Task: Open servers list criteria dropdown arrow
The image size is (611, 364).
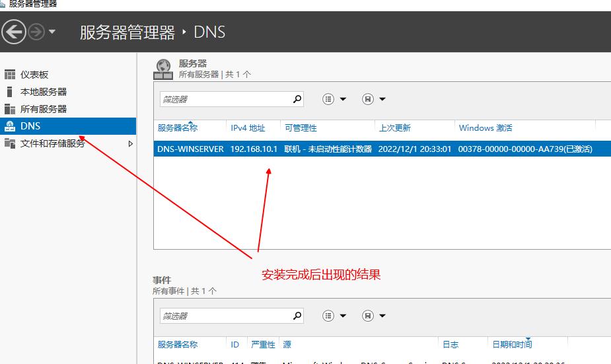Action: [343, 99]
